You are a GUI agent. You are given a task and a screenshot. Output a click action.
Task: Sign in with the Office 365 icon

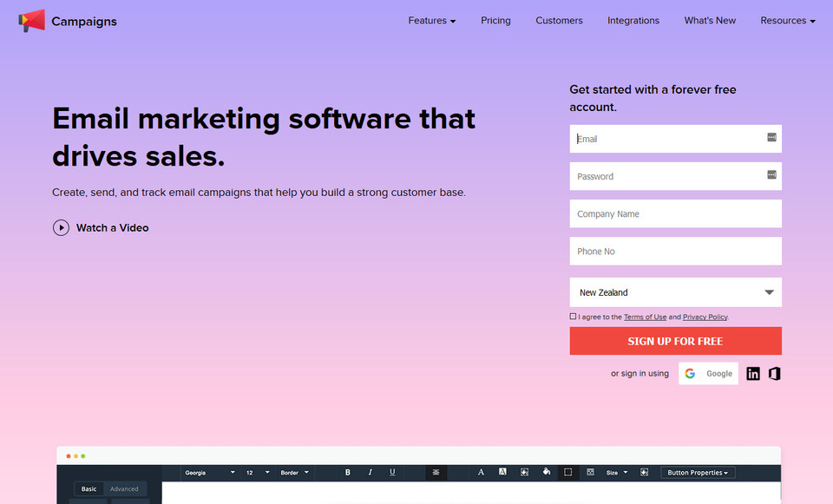coord(774,374)
